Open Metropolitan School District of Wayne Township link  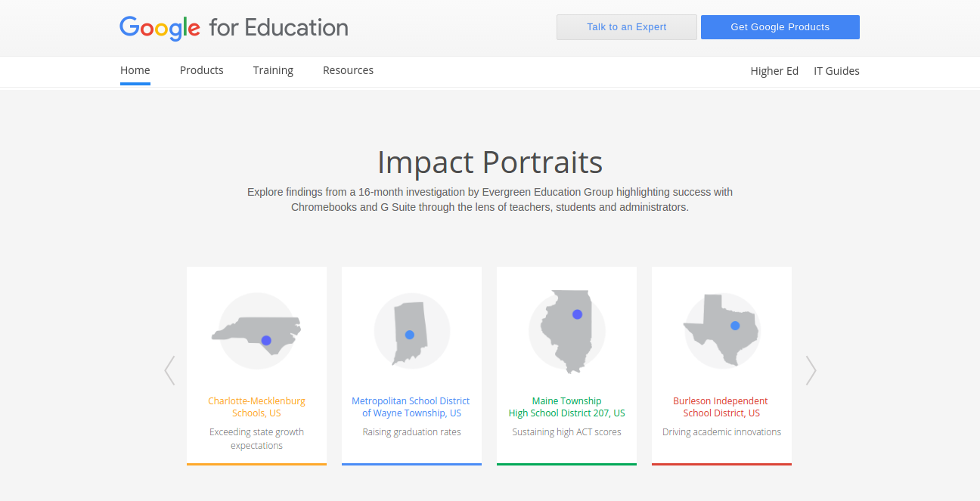411,407
